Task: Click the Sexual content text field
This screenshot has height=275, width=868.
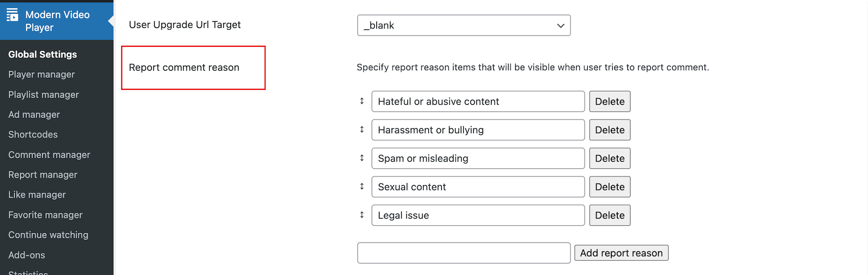Action: coord(478,187)
